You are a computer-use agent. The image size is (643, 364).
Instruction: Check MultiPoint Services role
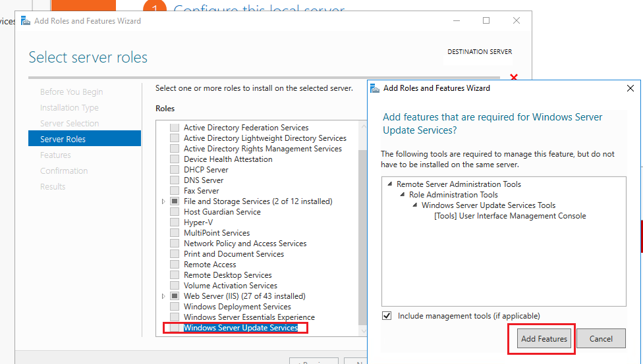175,233
